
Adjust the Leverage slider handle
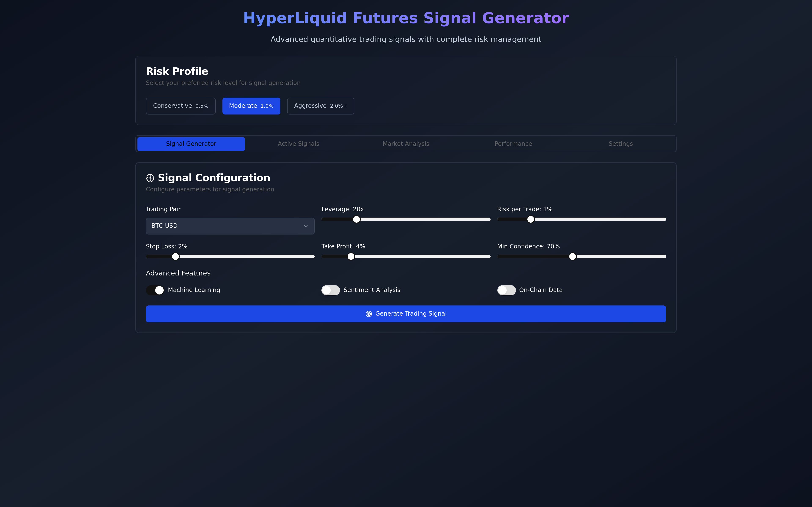pos(357,219)
